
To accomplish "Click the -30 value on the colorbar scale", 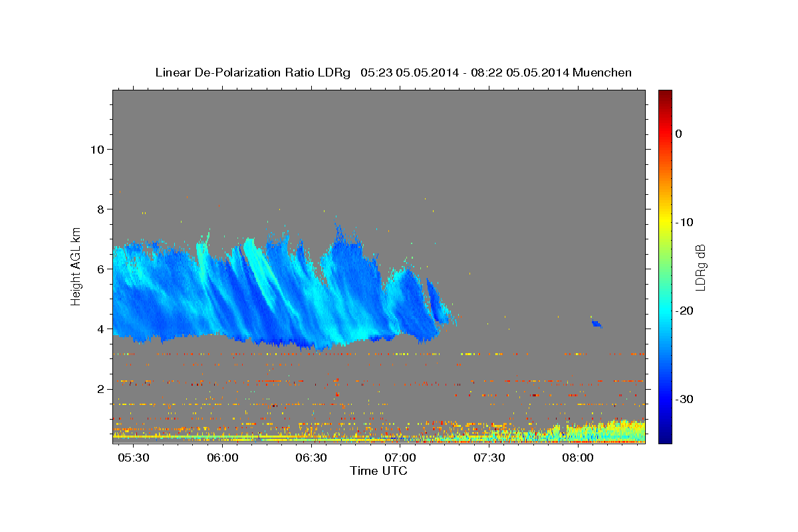I will 685,399.
